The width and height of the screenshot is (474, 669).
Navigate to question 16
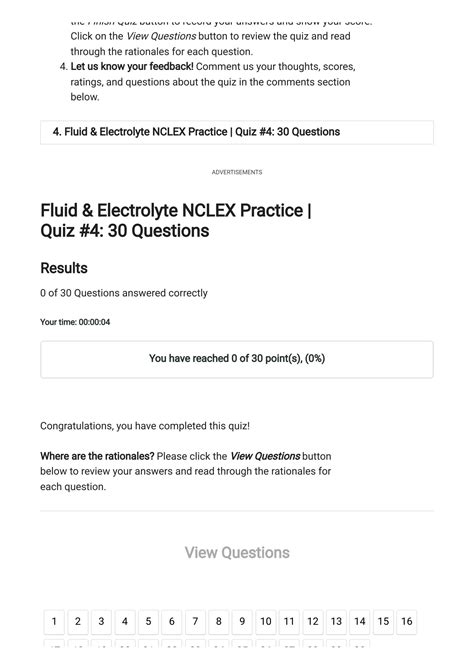(x=407, y=621)
